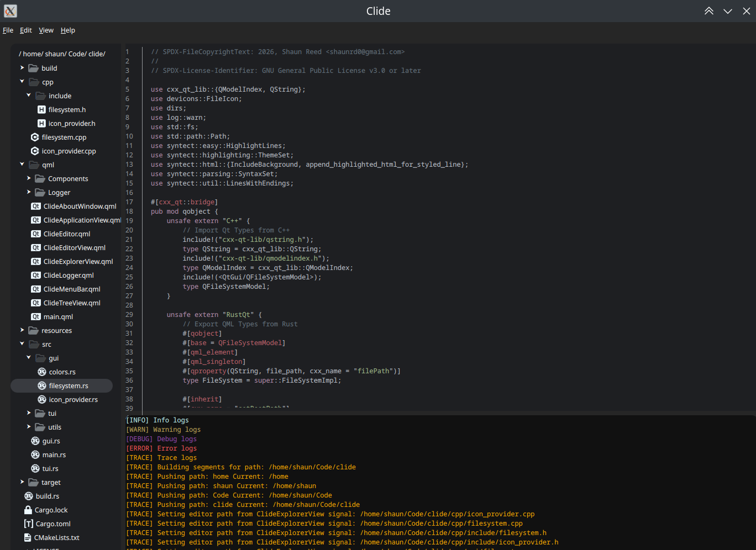The height and width of the screenshot is (550, 756).
Task: Expand the build folder
Action: (22, 68)
